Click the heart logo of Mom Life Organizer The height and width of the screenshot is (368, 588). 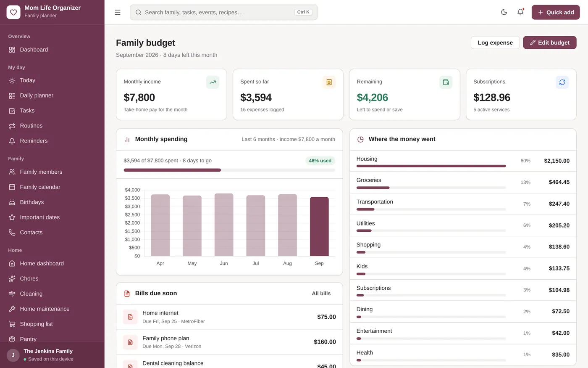[13, 12]
